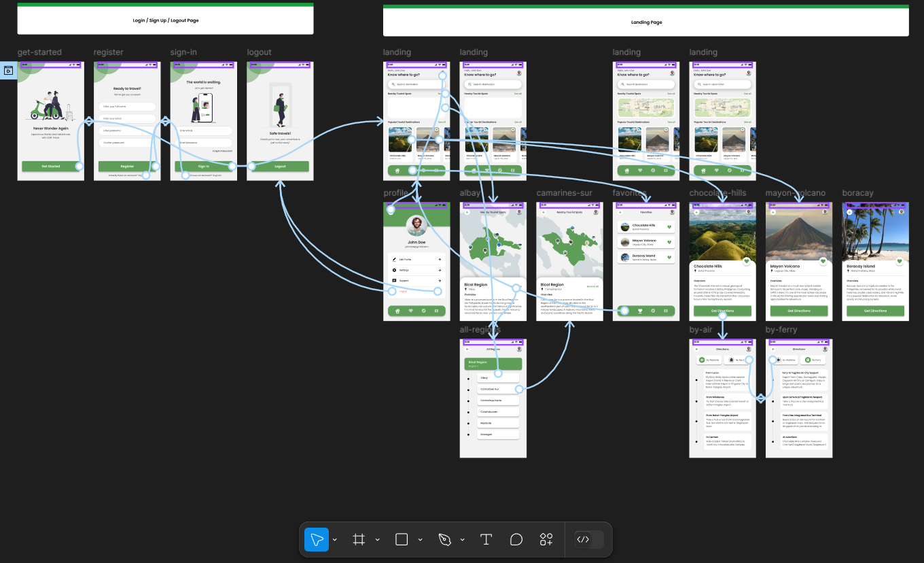Select the Landing Page section header
The width and height of the screenshot is (924, 563).
pos(646,20)
